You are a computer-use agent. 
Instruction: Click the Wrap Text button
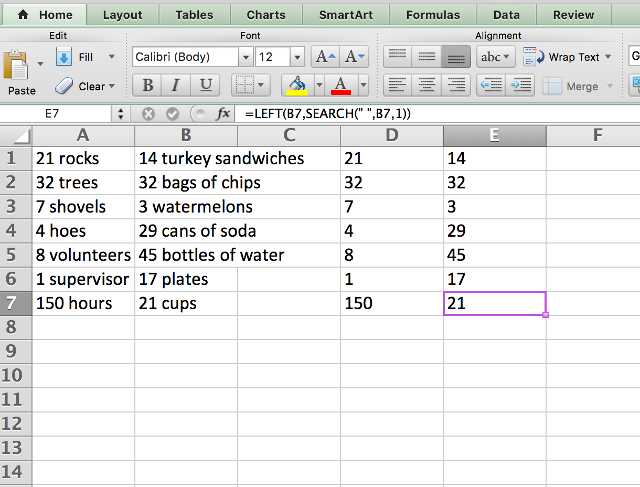coord(567,57)
